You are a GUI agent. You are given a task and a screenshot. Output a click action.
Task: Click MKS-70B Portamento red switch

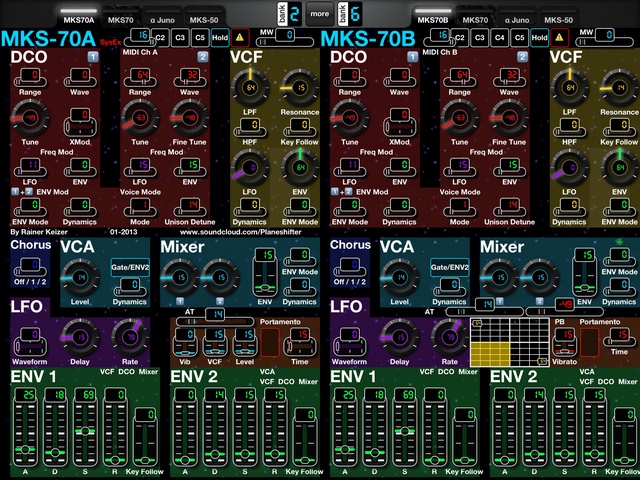click(589, 342)
